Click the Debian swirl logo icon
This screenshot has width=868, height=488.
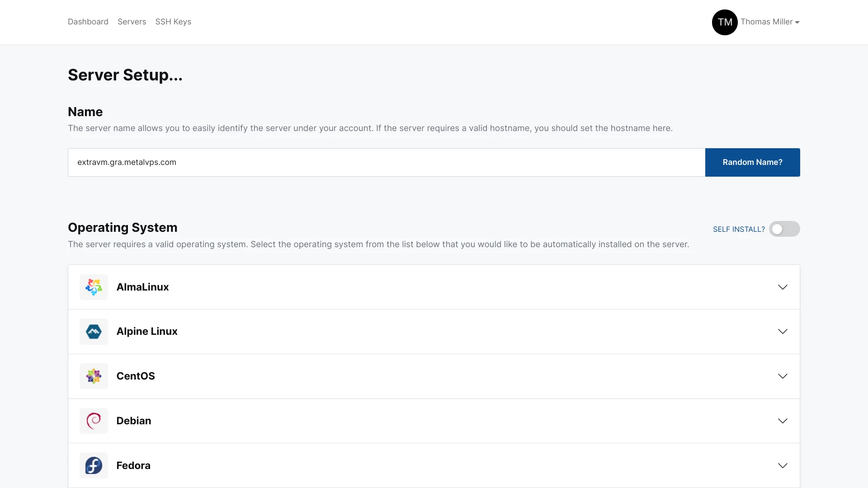click(94, 421)
